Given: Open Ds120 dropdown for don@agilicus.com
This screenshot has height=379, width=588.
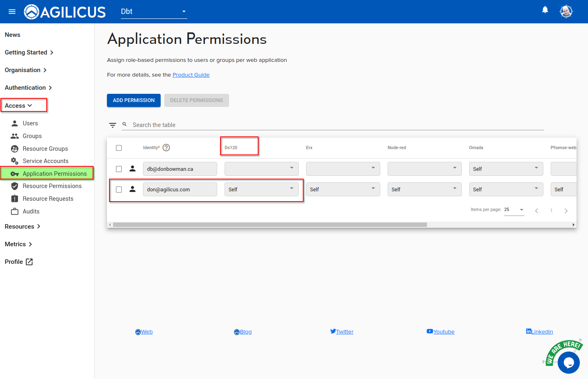Looking at the screenshot, I should (261, 189).
